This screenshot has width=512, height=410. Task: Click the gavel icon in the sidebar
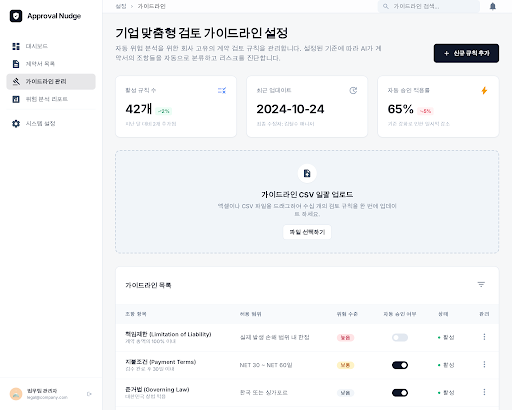pos(16,81)
